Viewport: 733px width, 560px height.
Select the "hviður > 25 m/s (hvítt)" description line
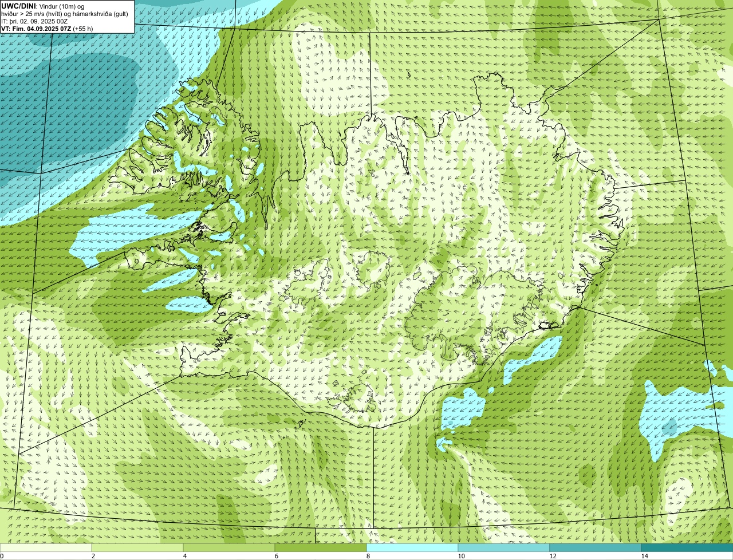[x=66, y=13]
